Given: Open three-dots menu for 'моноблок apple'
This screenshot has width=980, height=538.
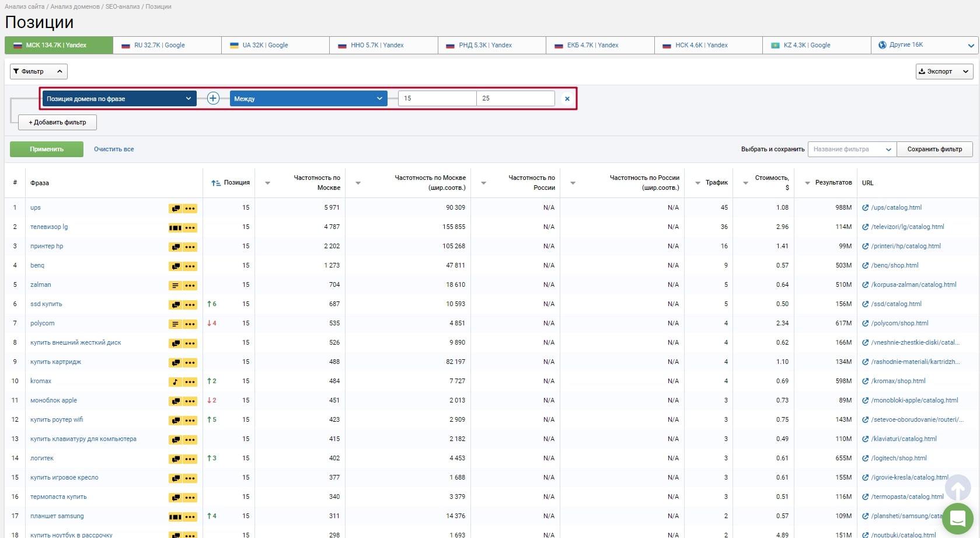Looking at the screenshot, I should 190,401.
